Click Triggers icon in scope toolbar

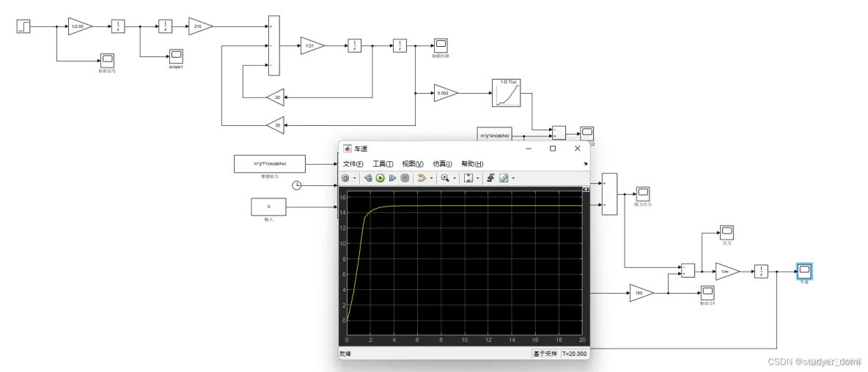[490, 178]
